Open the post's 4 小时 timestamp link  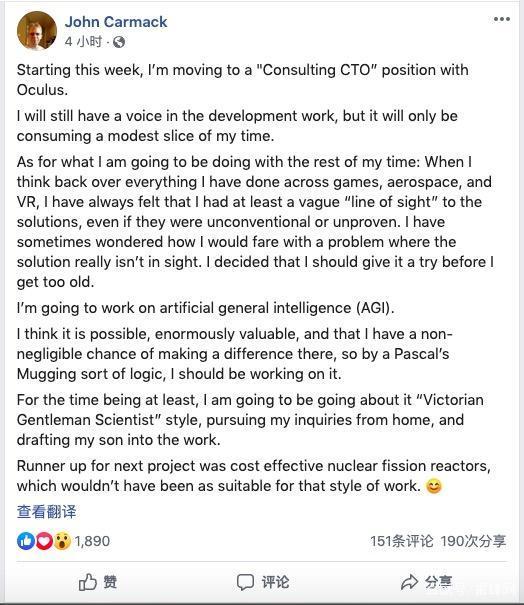[84, 42]
